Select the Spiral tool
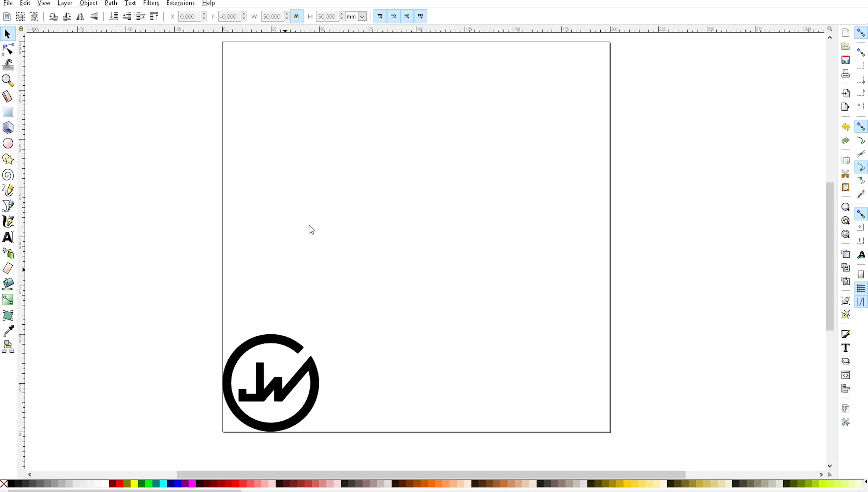868x492 pixels. [x=7, y=175]
